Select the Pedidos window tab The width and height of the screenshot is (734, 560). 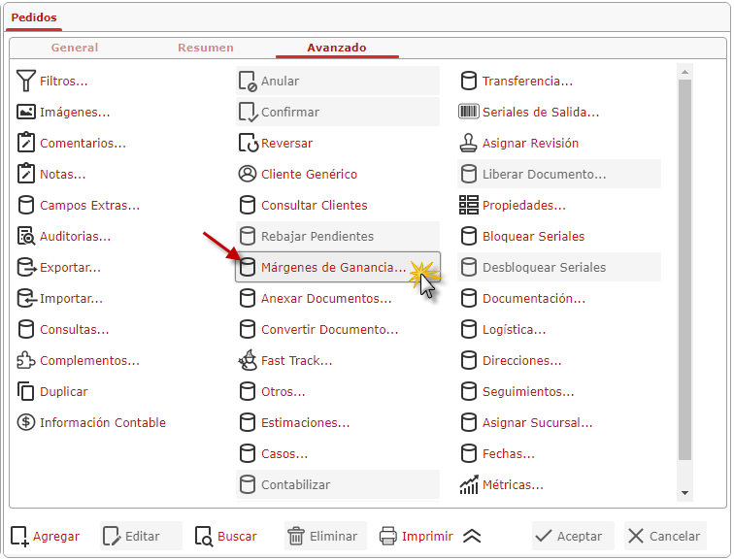pyautogui.click(x=34, y=17)
